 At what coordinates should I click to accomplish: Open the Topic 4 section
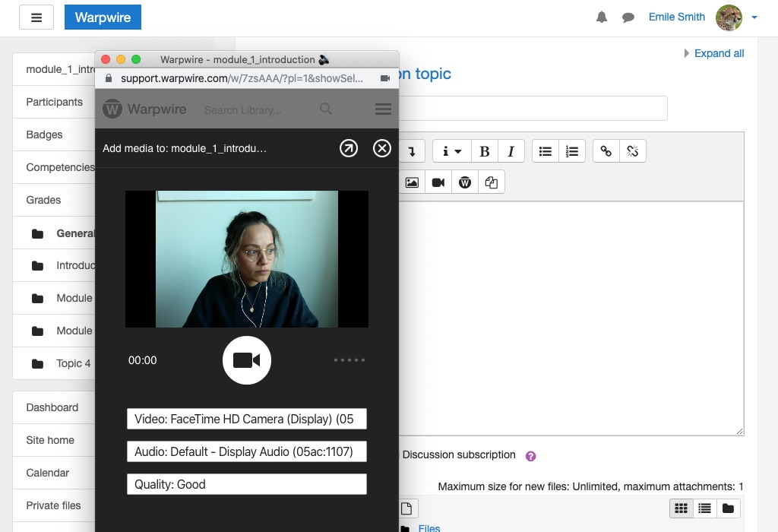tap(54, 363)
